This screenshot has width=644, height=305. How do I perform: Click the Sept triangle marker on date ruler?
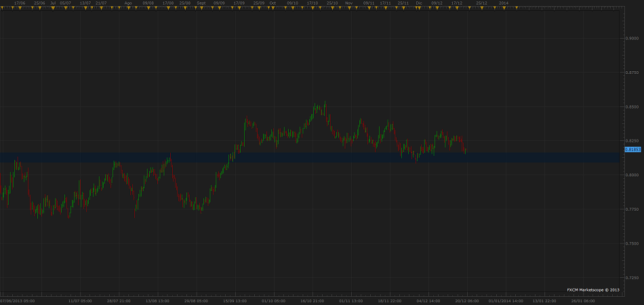tap(201, 3)
